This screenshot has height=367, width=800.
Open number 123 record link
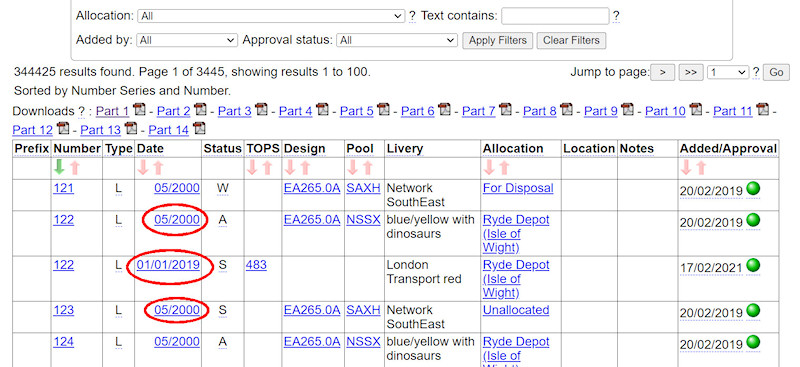[63, 310]
